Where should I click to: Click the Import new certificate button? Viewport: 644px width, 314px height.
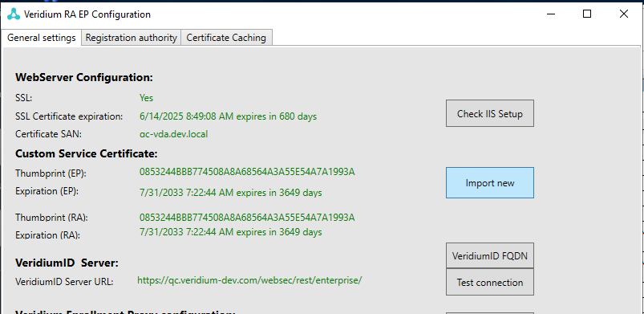click(490, 183)
